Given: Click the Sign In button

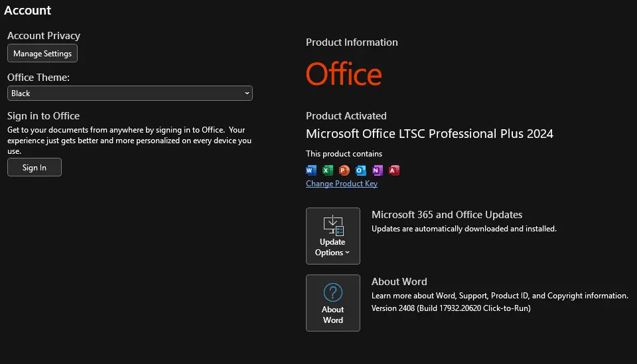Looking at the screenshot, I should point(35,167).
